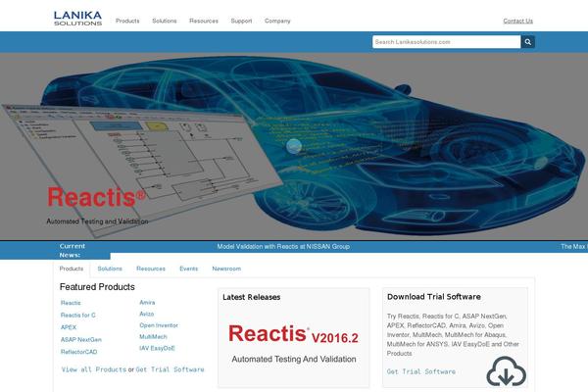Switch to the Events tab
This screenshot has height=392, width=588.
coord(188,269)
